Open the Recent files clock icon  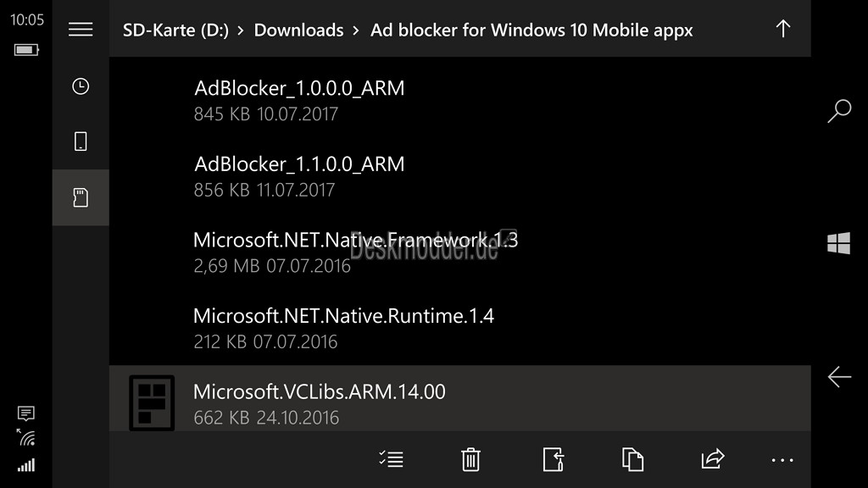pos(81,86)
